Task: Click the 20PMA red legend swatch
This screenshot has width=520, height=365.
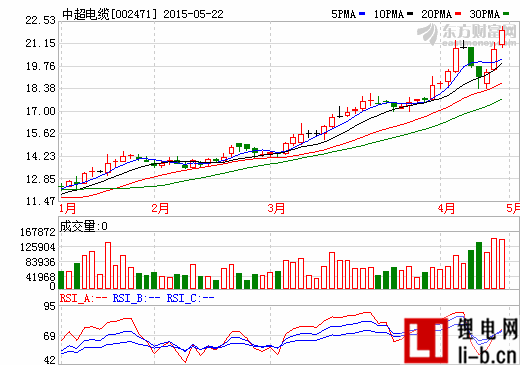Action: tap(458, 14)
